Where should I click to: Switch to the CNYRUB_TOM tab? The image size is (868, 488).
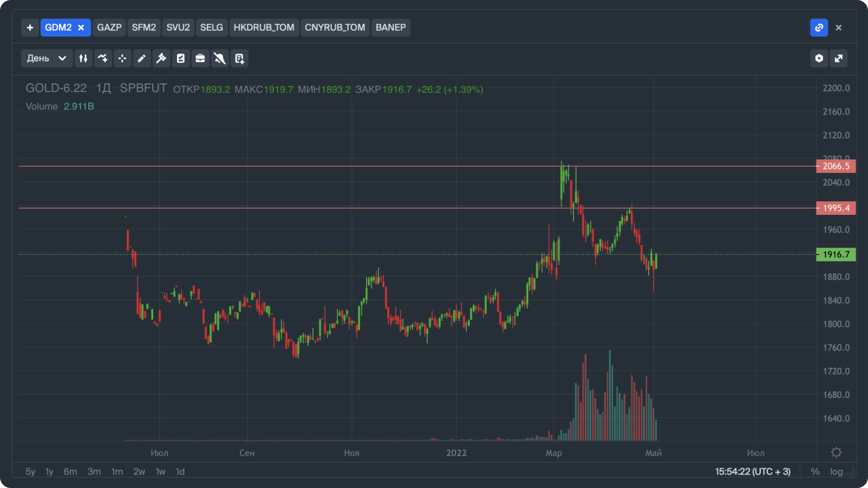click(x=335, y=28)
